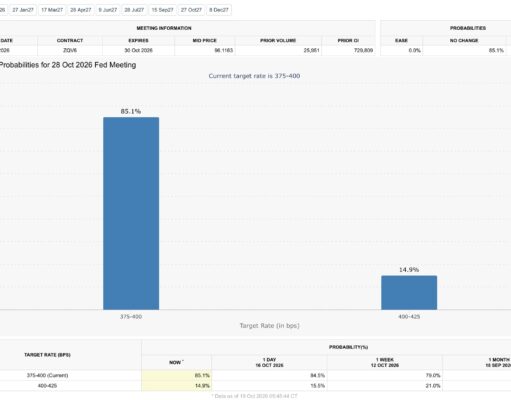Image resolution: width=511 pixels, height=400 pixels.
Task: Click the Target Rate (in bps) axis title
Action: pyautogui.click(x=270, y=326)
